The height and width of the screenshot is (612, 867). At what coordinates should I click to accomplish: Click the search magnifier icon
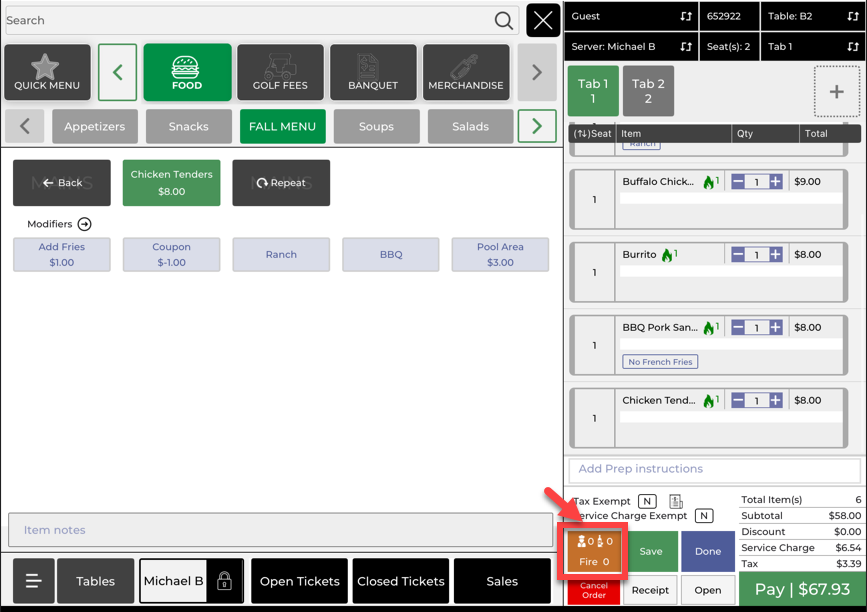pyautogui.click(x=504, y=20)
